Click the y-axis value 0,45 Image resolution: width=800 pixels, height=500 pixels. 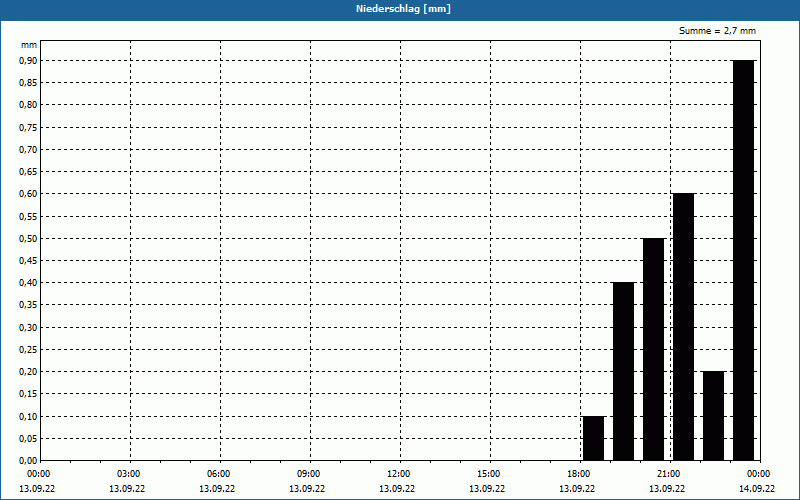(28, 261)
